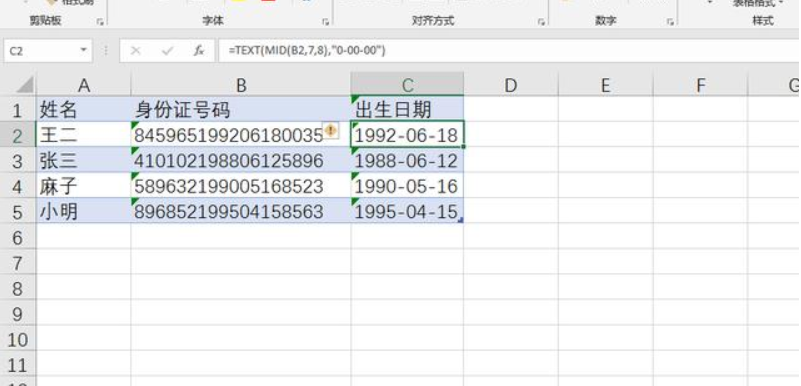Image resolution: width=801 pixels, height=386 pixels.
Task: Open the 字体 group dialog launcher
Action: (325, 22)
